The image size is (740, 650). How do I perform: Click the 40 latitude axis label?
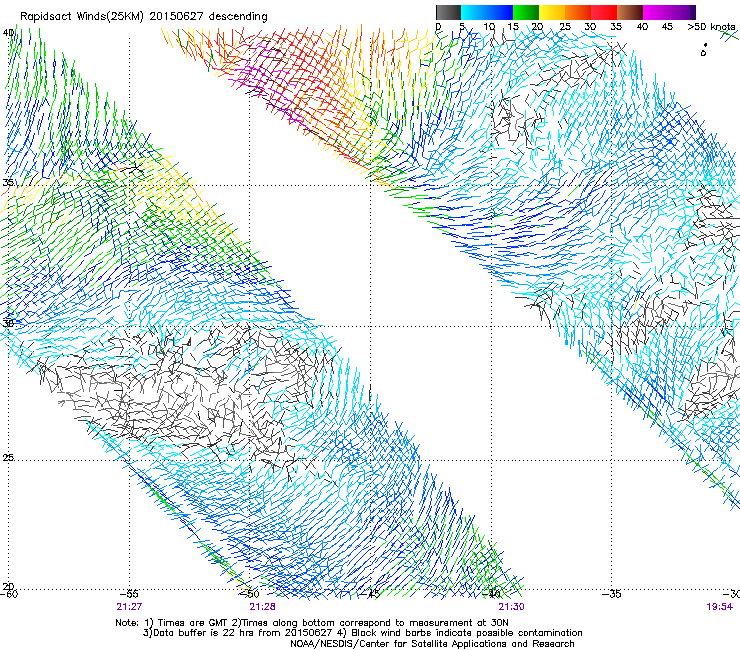pos(8,33)
